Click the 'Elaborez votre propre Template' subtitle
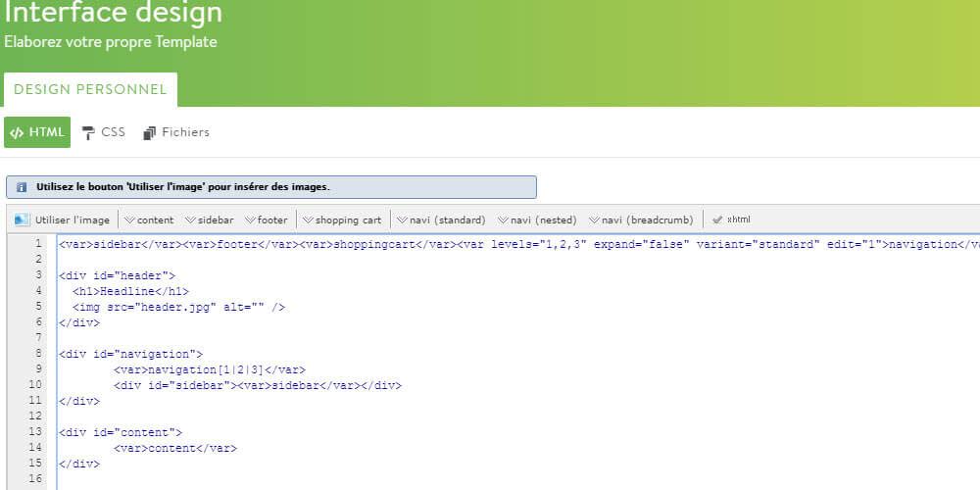The width and height of the screenshot is (980, 490). point(111,42)
